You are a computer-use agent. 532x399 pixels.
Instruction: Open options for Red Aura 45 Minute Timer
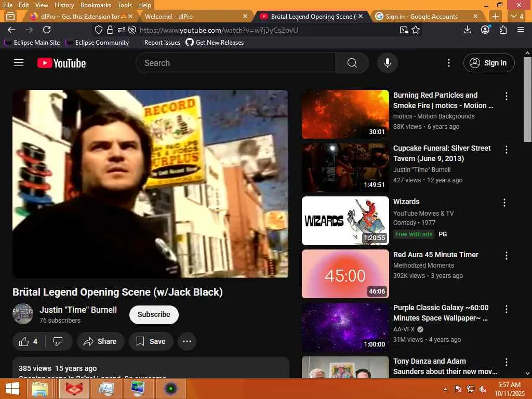506,256
